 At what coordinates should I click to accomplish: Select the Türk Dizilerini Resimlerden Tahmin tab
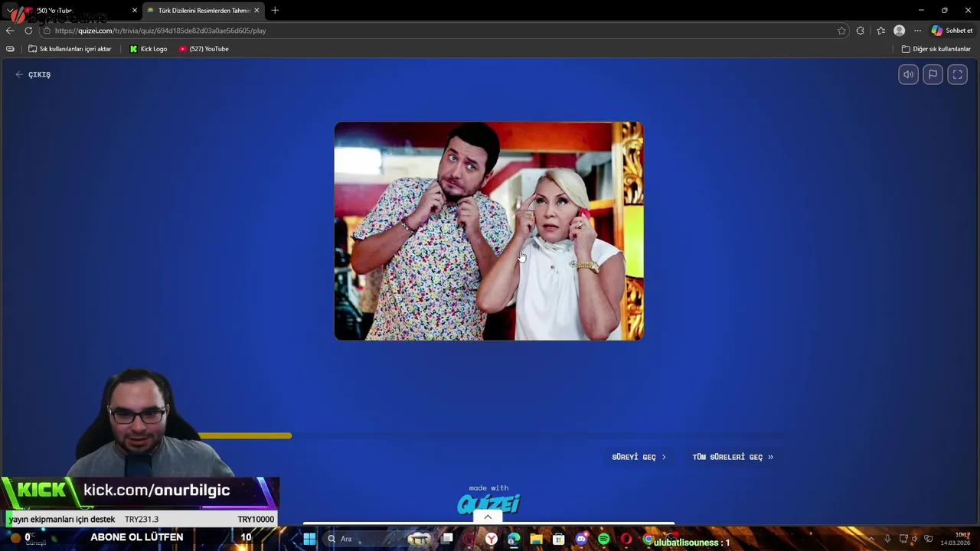tap(203, 11)
